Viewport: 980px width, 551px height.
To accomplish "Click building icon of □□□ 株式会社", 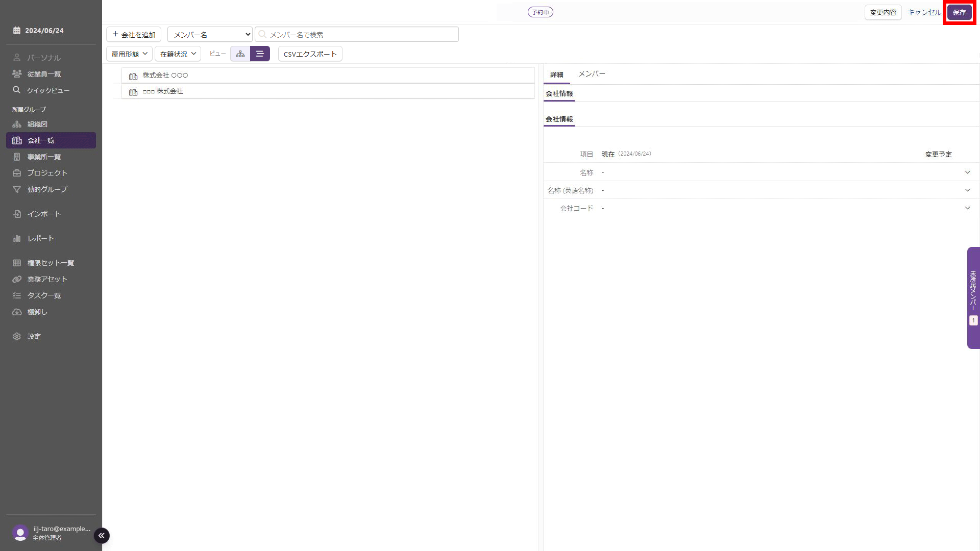I will tap(133, 92).
